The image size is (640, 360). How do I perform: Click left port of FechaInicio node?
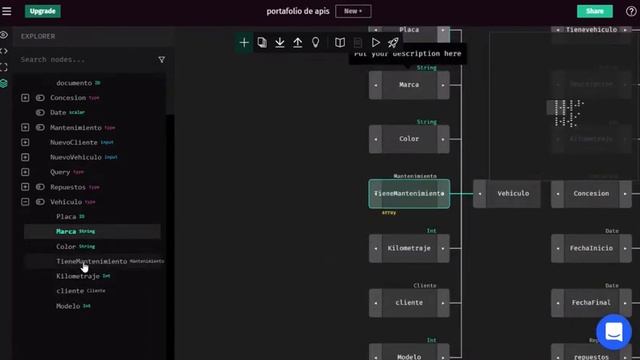558,248
